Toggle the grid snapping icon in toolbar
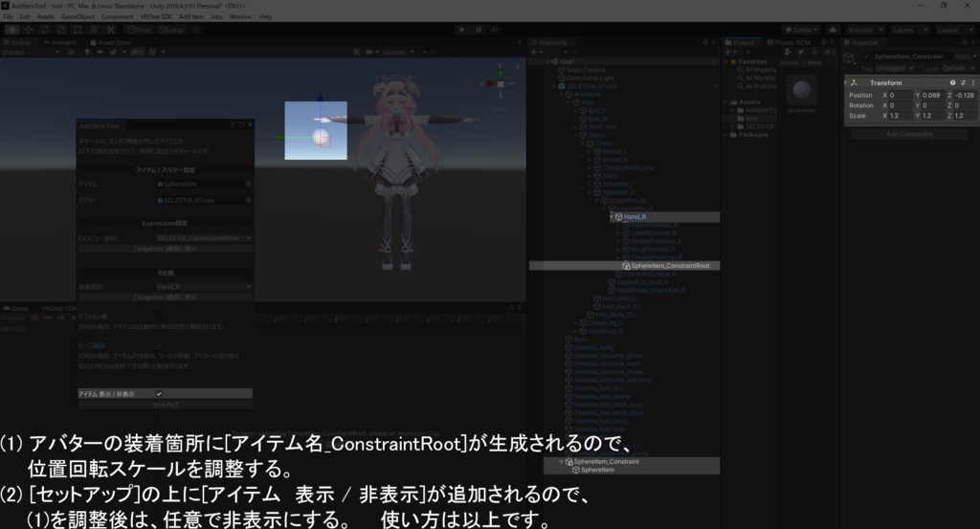Viewport: 980px width, 529px height. pos(196,30)
